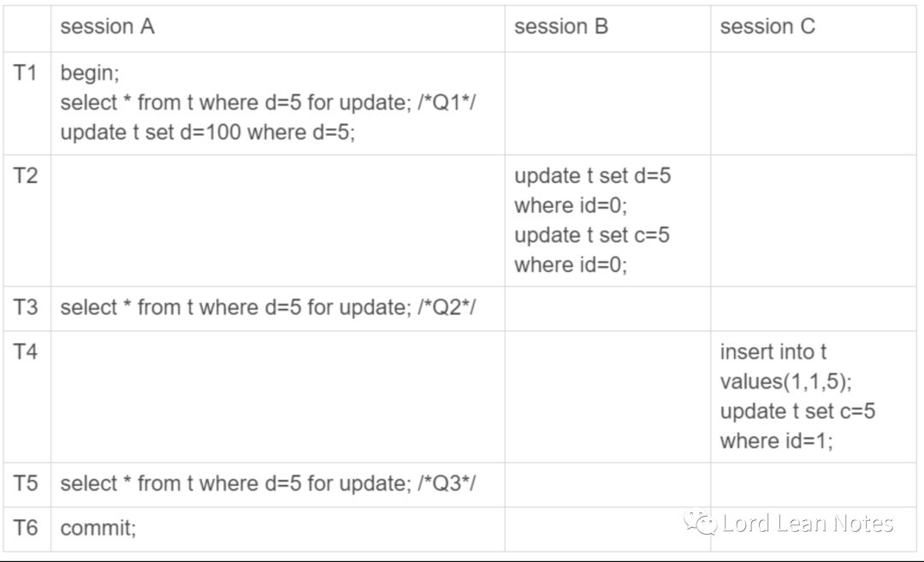Click the T1 row label
Viewport: 924px width, 562px height.
pyautogui.click(x=25, y=73)
